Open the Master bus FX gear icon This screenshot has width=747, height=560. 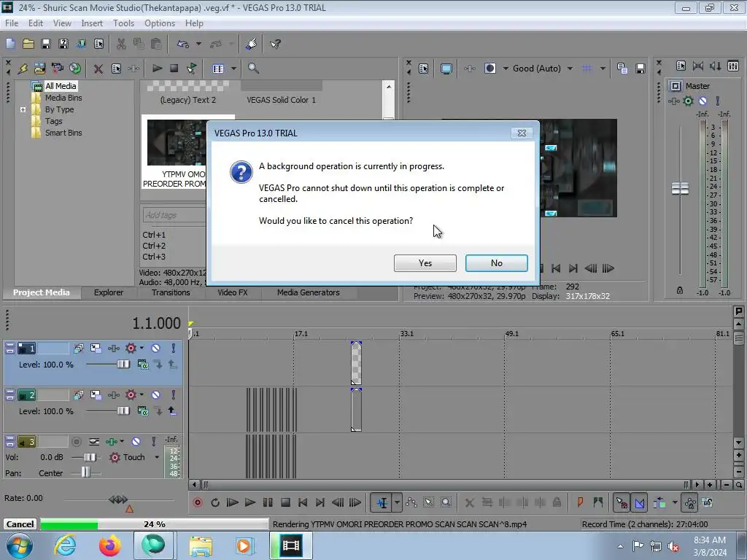(688, 101)
